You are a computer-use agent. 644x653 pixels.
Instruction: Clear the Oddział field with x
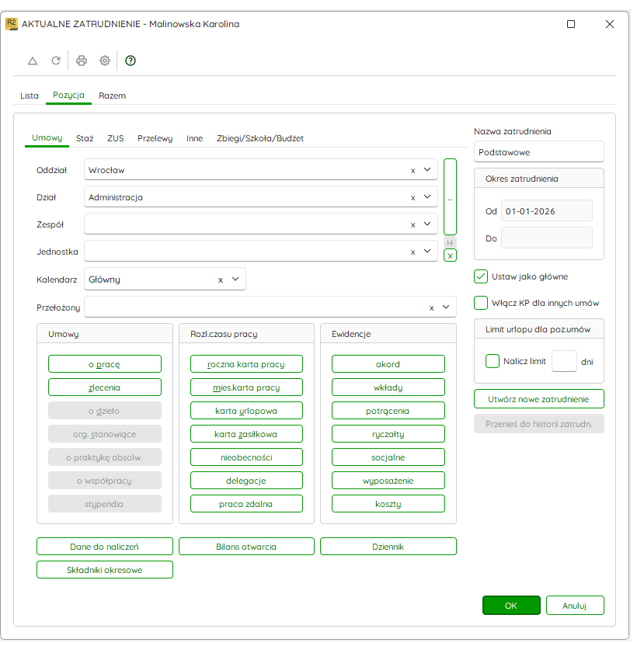pyautogui.click(x=413, y=170)
